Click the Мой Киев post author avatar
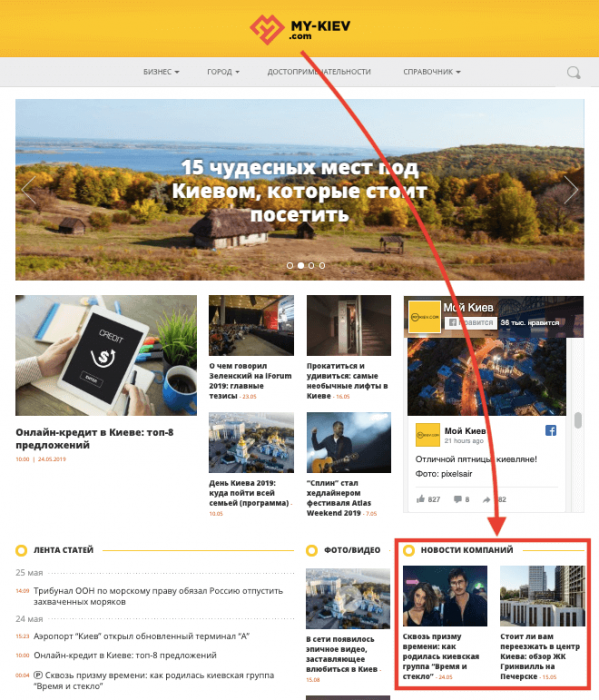 pos(428,435)
